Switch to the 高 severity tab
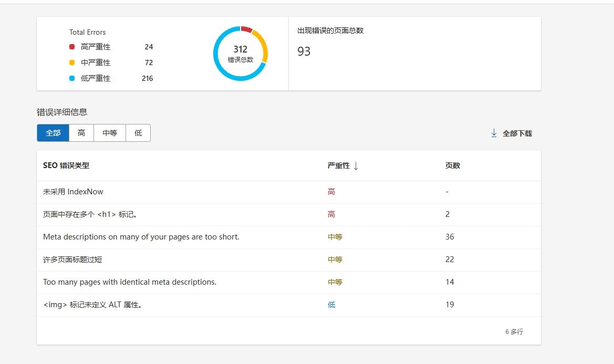This screenshot has width=614, height=364. tap(81, 133)
